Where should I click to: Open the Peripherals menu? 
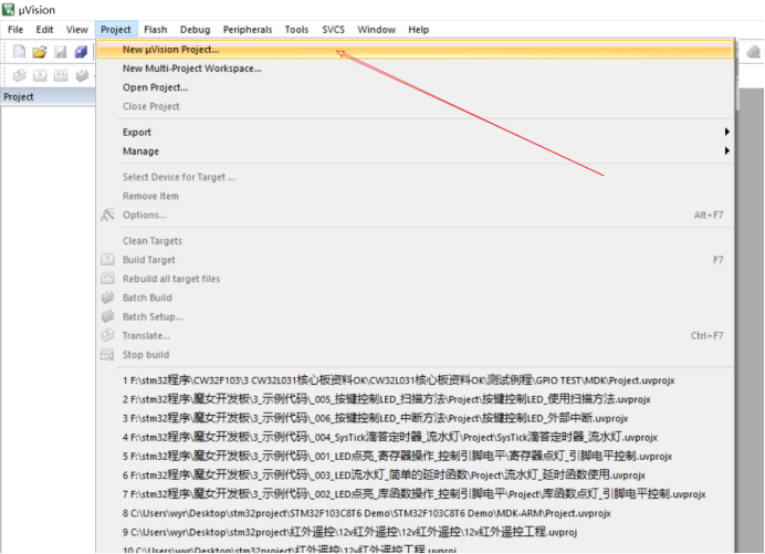click(247, 30)
